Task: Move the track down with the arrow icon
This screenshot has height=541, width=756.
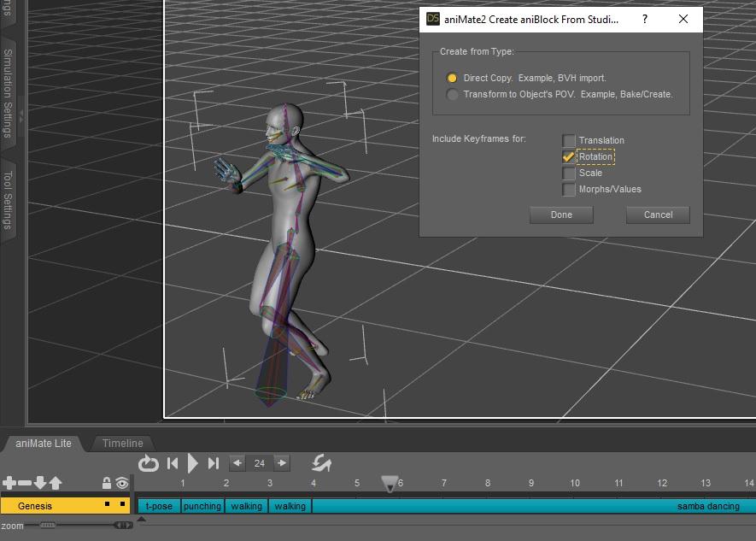Action: click(40, 484)
